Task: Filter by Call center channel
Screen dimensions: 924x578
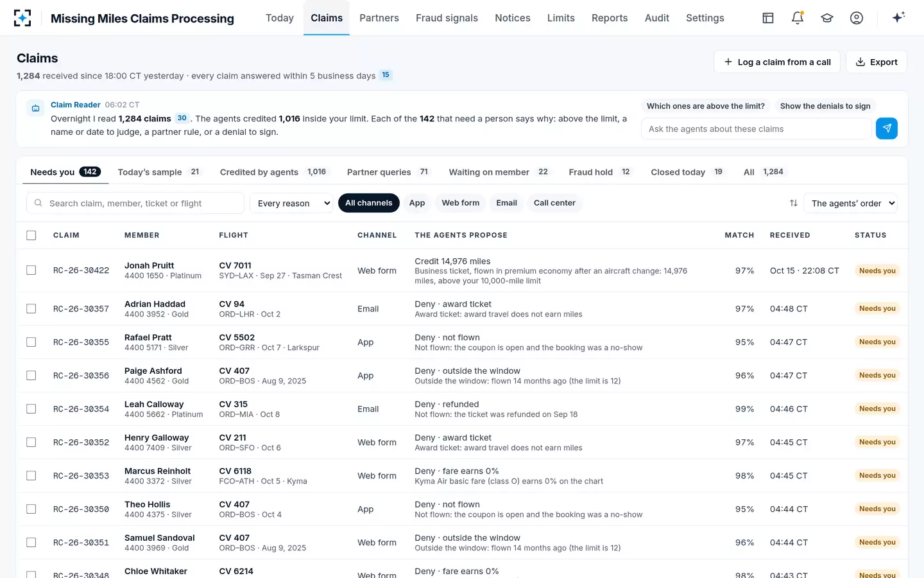Action: point(554,203)
